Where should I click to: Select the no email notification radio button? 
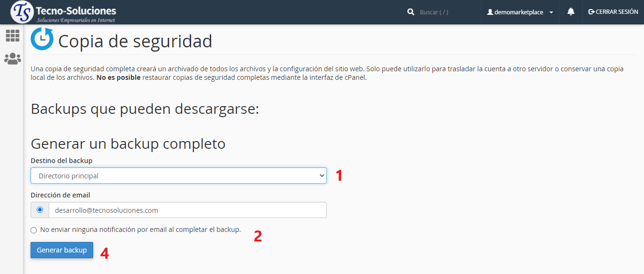34,230
